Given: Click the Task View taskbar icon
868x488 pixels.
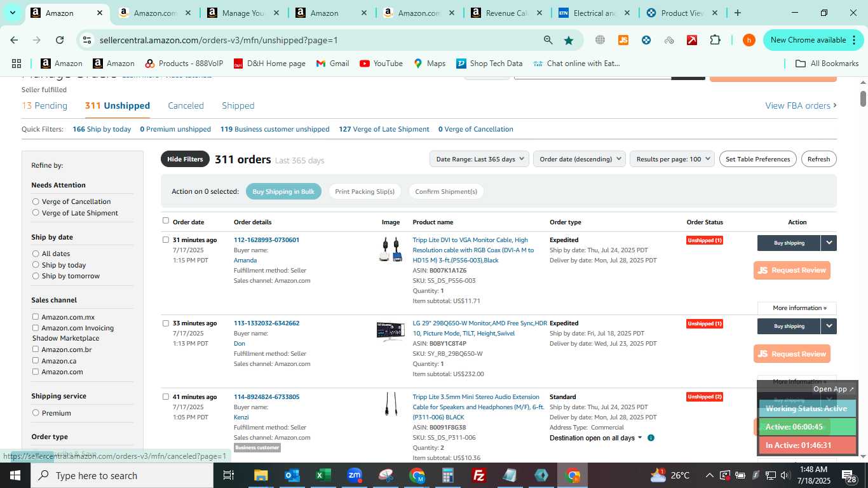Looking at the screenshot, I should tap(229, 475).
